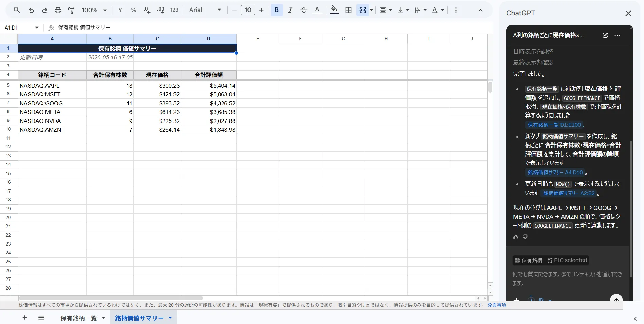Increase decimal places
Viewport: 644px width, 324px height.
(x=161, y=10)
